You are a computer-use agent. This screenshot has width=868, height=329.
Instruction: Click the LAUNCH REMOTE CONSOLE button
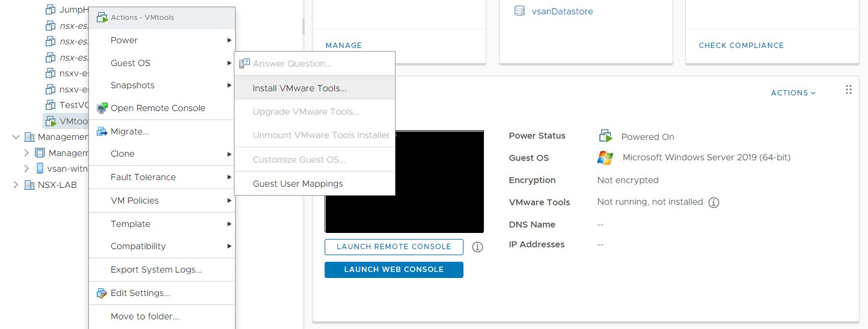394,247
